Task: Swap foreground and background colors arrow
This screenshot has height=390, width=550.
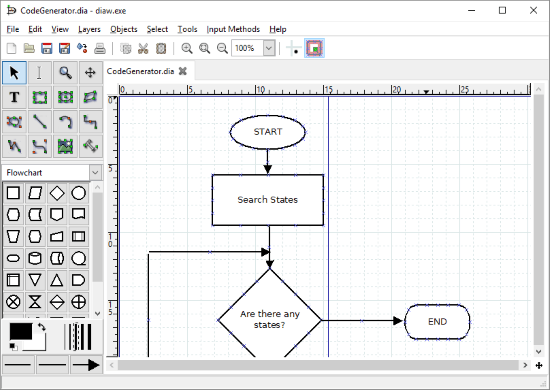Action: (42, 327)
